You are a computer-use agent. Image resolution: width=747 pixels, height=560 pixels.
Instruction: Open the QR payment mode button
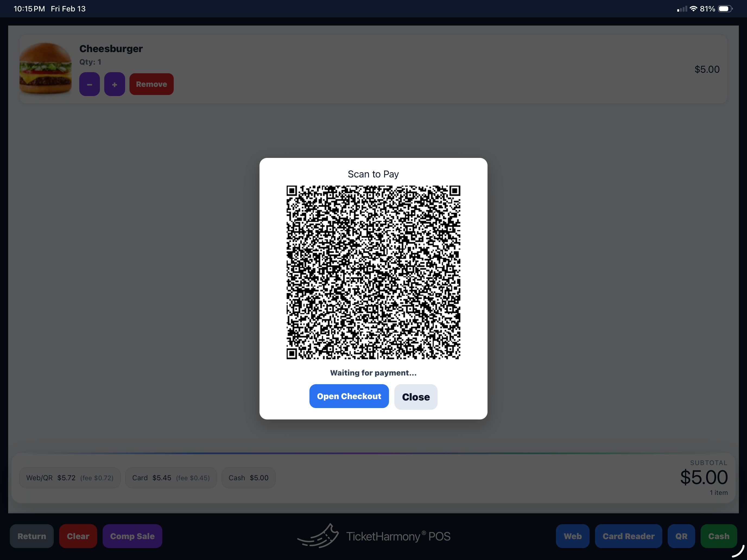pos(682,536)
